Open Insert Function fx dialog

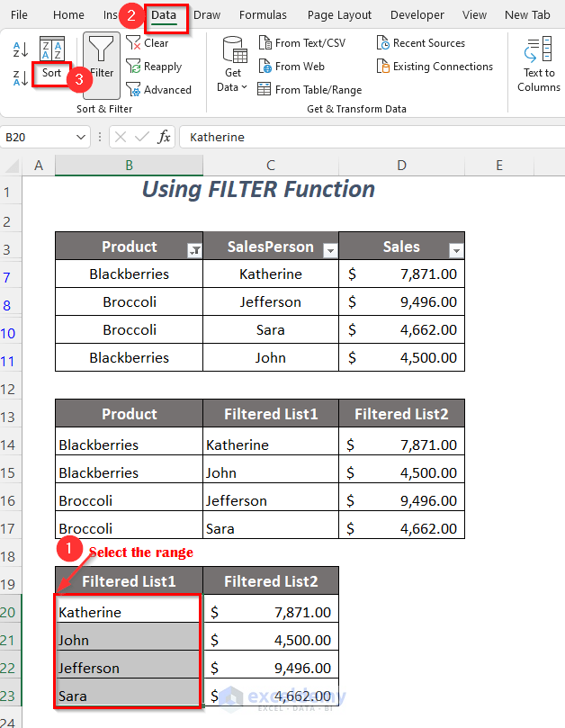[164, 138]
